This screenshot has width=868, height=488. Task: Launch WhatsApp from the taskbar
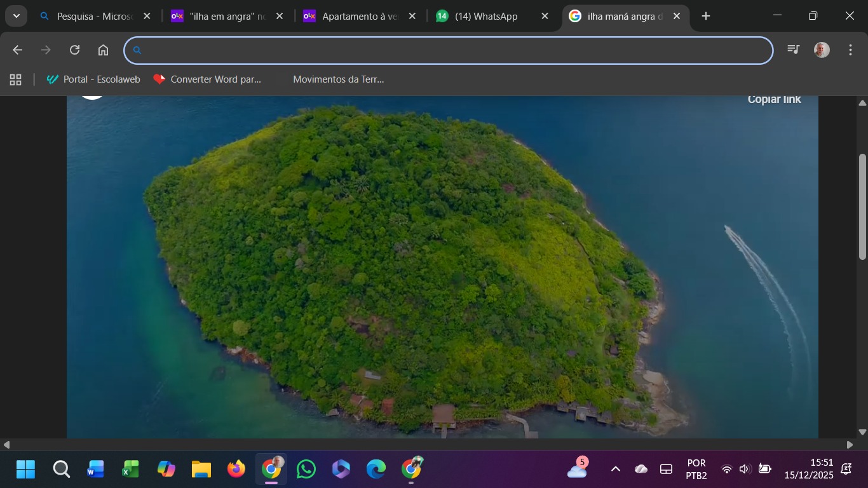click(306, 470)
